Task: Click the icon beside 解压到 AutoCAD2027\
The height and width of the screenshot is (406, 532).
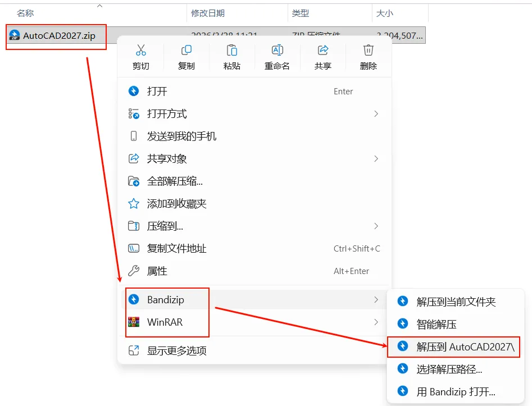Action: (403, 346)
